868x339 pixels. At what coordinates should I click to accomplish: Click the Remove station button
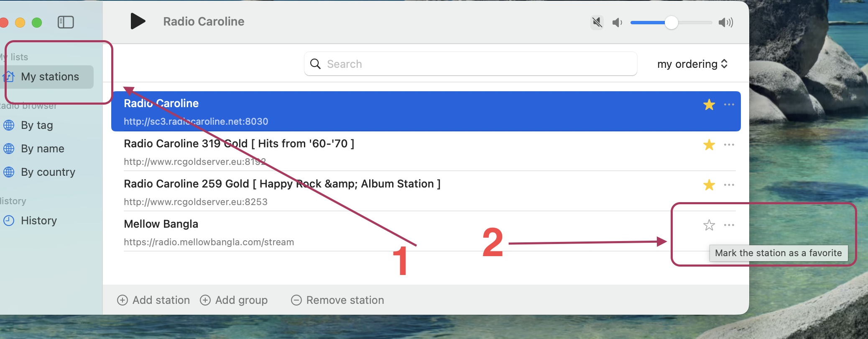[337, 300]
